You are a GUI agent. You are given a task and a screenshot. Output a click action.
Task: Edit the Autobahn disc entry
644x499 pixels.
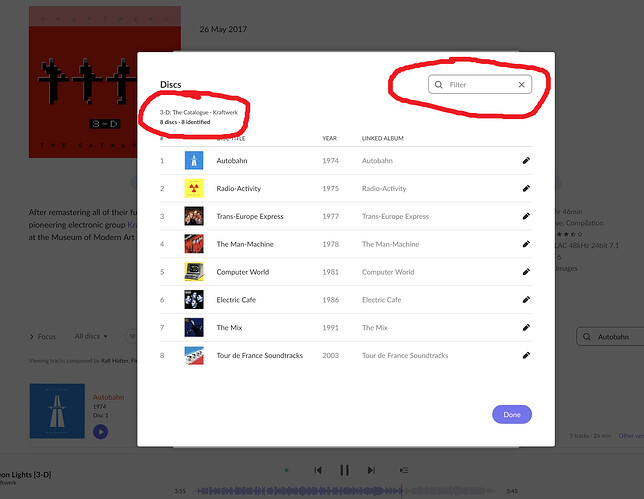(x=526, y=161)
